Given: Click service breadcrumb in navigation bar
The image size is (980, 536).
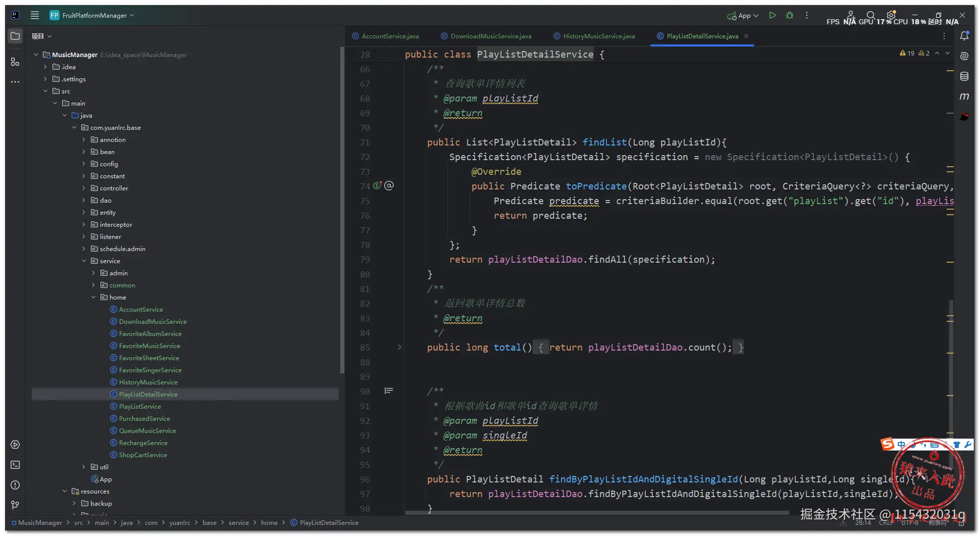Looking at the screenshot, I should (239, 522).
